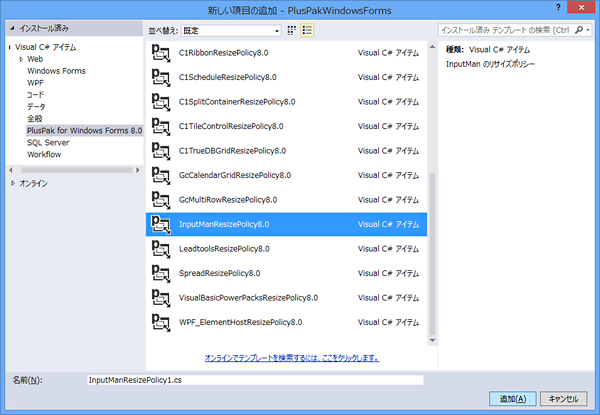600x415 pixels.
Task: Click the WPF_ElementHostResizePolicy8.0 template icon
Action: coord(161,322)
